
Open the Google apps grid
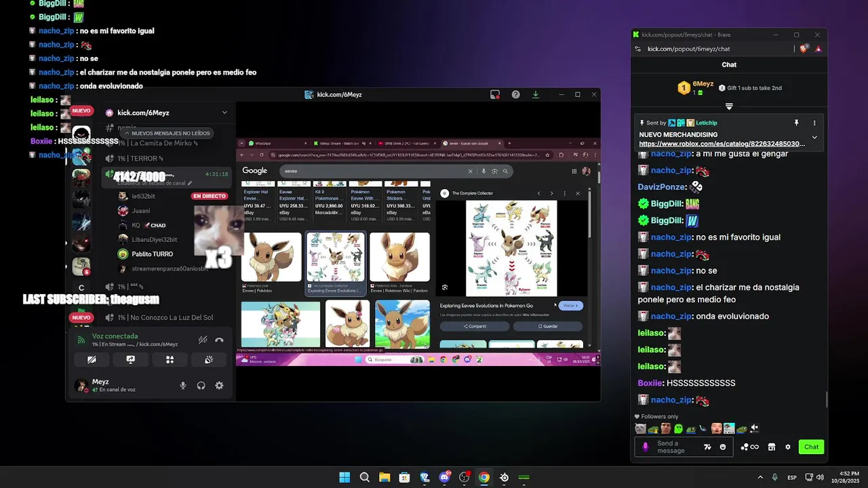tap(574, 171)
